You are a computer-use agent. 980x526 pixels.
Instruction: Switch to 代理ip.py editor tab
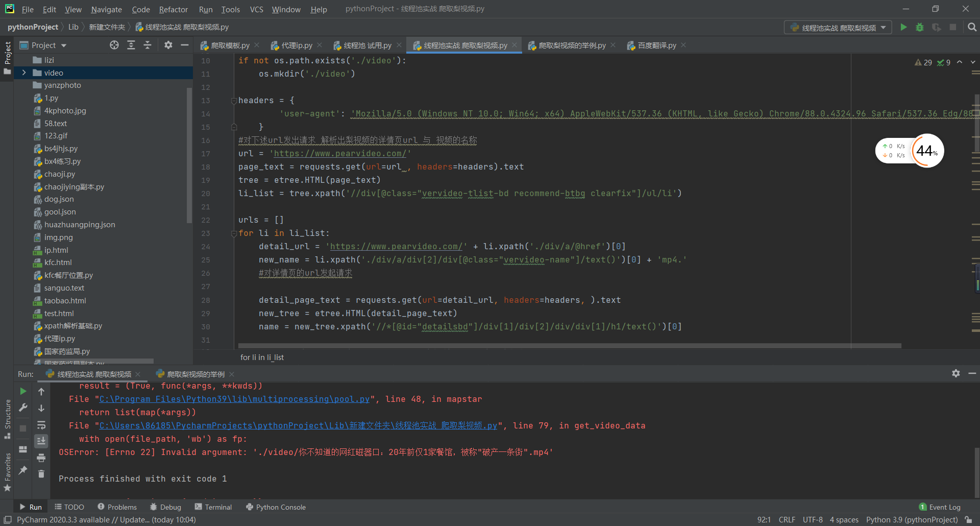[x=297, y=45]
